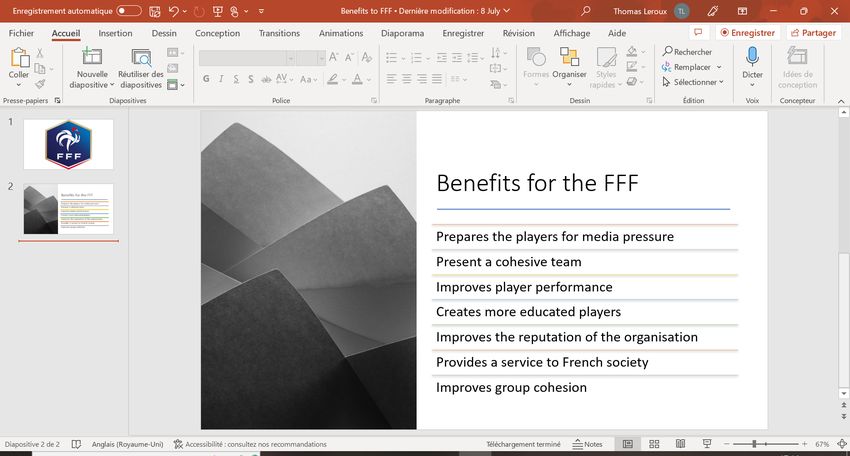The width and height of the screenshot is (850, 456).
Task: Click the copy icon
Action: point(40,68)
